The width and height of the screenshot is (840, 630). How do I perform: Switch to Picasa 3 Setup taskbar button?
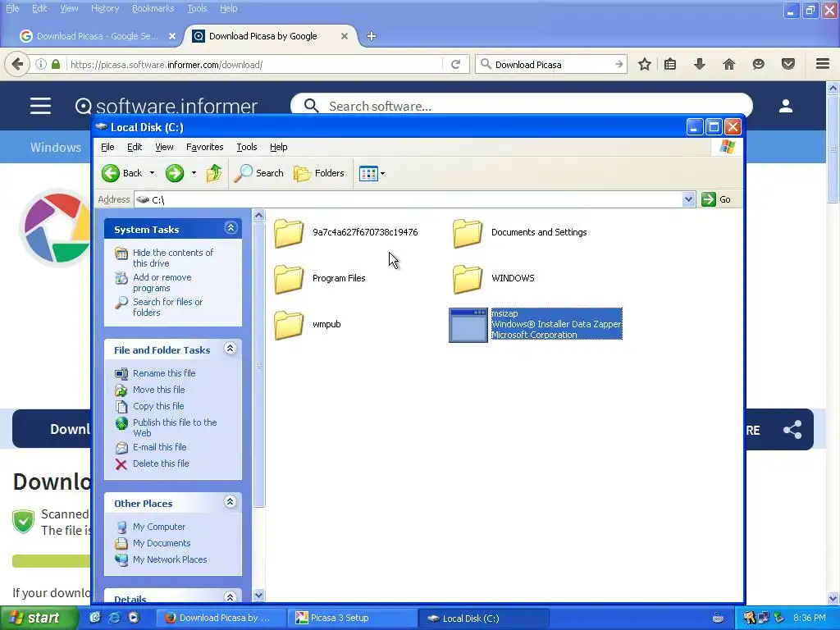pos(354,619)
